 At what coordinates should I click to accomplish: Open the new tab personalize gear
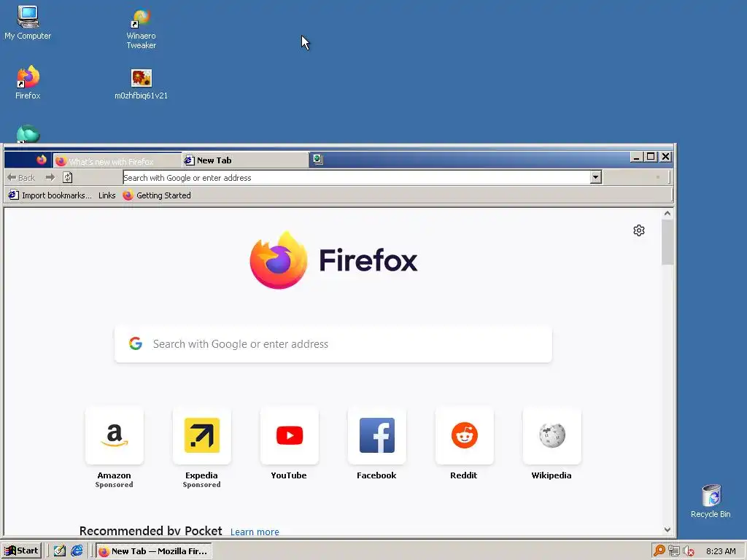click(639, 230)
